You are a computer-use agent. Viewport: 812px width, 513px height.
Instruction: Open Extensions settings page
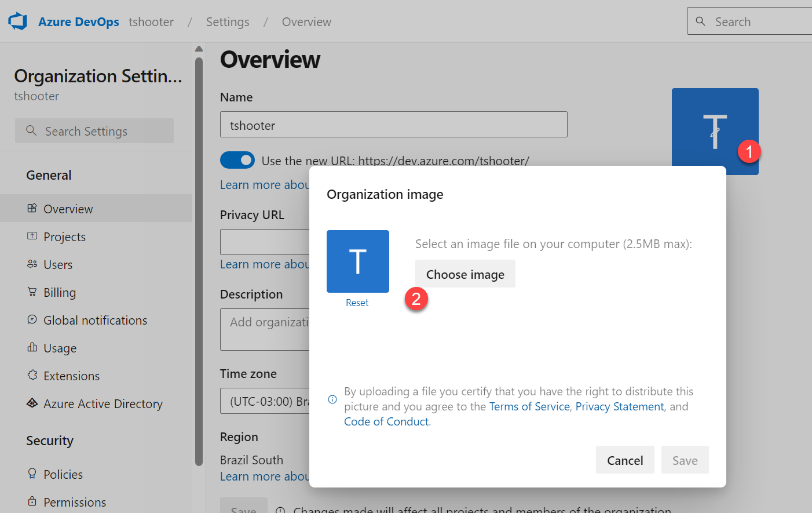[96, 376]
